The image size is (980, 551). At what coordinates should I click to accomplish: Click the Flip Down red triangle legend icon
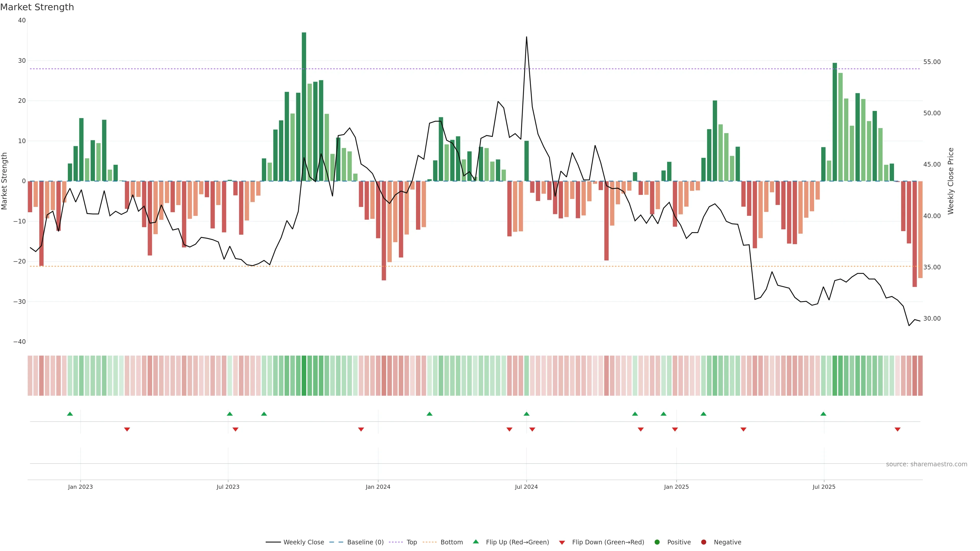click(562, 542)
